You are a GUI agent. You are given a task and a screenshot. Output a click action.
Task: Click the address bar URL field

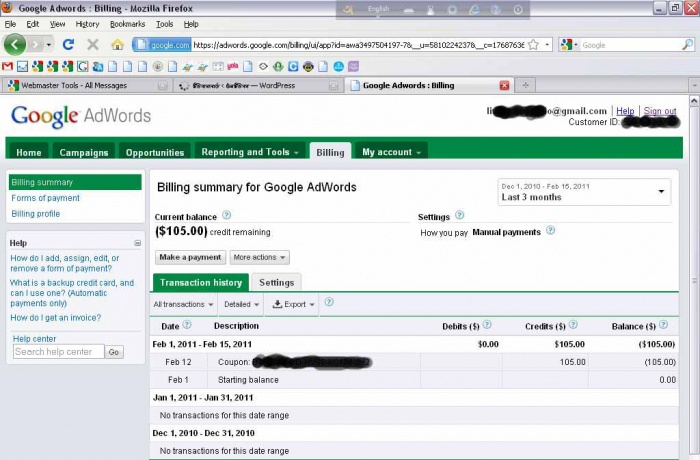tap(358, 45)
